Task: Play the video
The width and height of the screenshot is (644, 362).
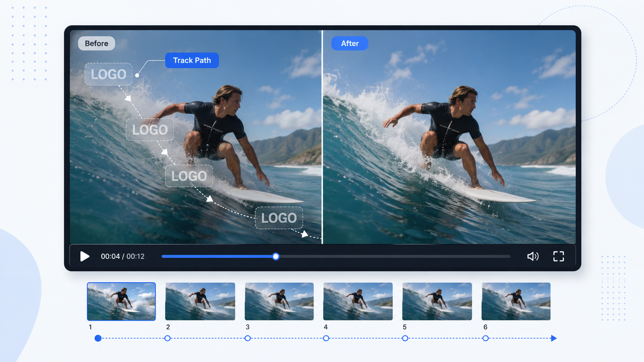Action: pos(85,256)
